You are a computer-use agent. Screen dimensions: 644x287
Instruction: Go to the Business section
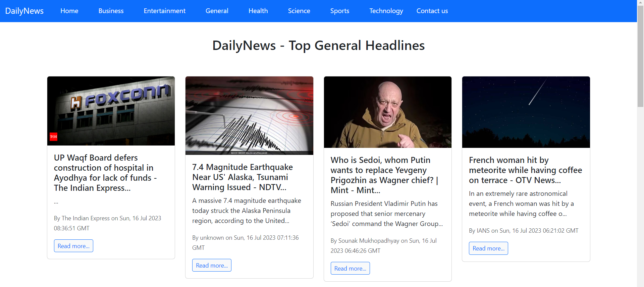[x=111, y=11]
